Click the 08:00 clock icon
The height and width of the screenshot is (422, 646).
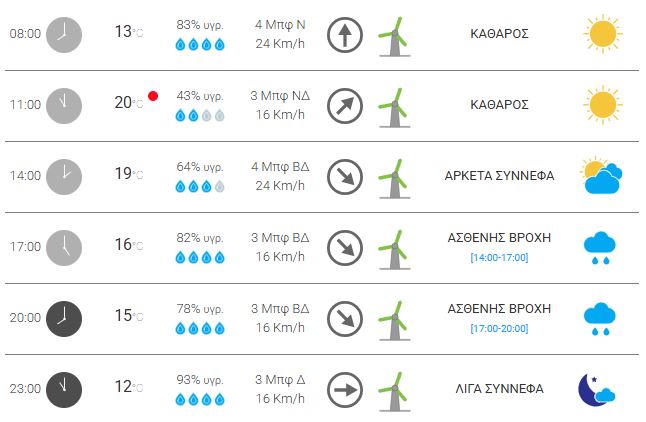pos(64,35)
